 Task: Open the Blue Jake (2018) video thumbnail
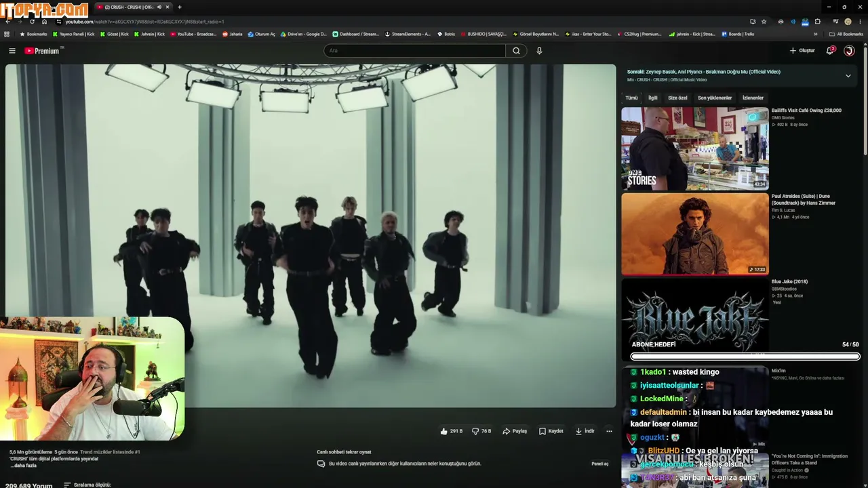click(x=695, y=319)
